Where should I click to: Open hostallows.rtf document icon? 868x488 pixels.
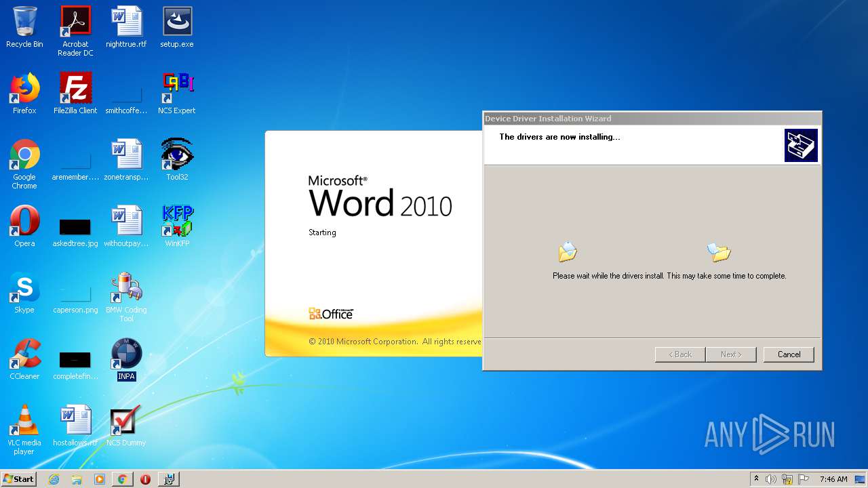coord(75,426)
